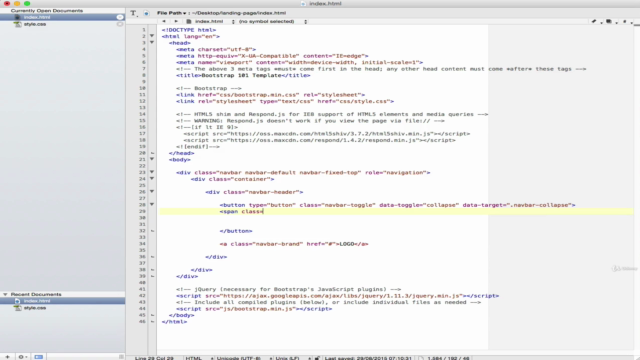Place cursor in the highlighted span class line 29
This screenshot has width=640, height=360.
click(396, 211)
